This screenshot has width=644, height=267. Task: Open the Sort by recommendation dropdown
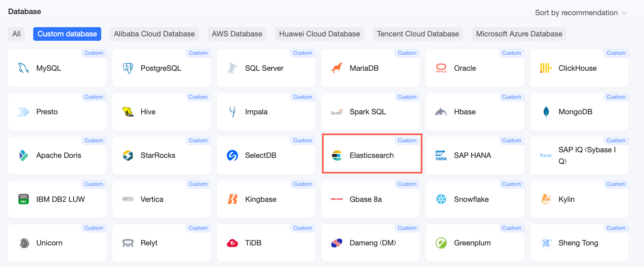(581, 13)
